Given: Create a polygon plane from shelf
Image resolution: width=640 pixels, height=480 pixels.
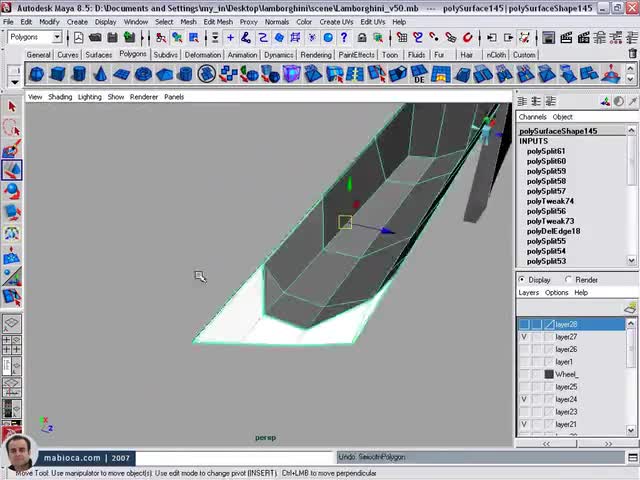Looking at the screenshot, I should pos(121,74).
